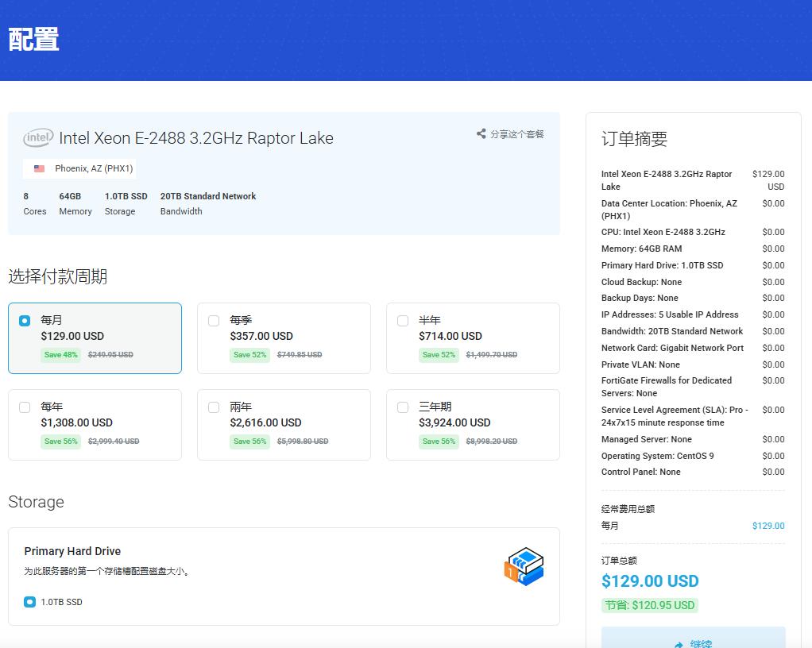The height and width of the screenshot is (648, 812).
Task: Select the 每月 $129.00 billing cycle
Action: point(25,321)
